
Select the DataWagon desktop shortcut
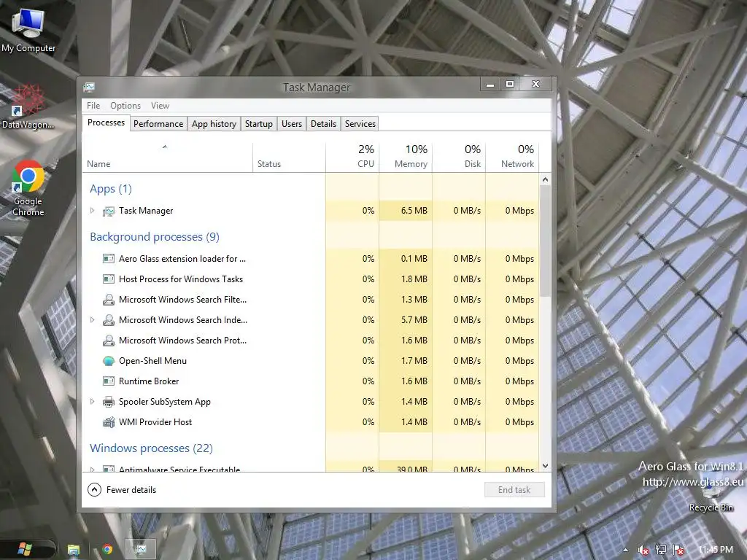pos(28,107)
